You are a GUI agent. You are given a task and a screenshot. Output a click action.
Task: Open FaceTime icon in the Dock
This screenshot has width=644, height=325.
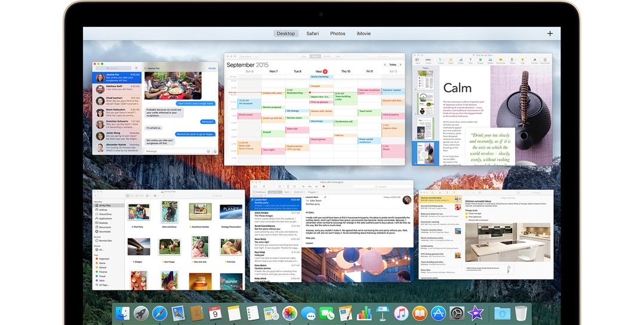(327, 314)
